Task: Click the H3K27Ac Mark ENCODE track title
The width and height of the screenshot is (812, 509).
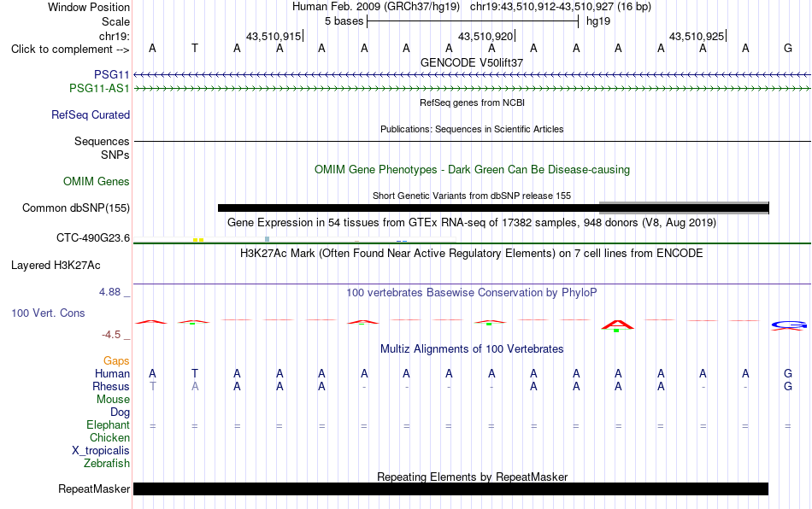Action: point(472,254)
